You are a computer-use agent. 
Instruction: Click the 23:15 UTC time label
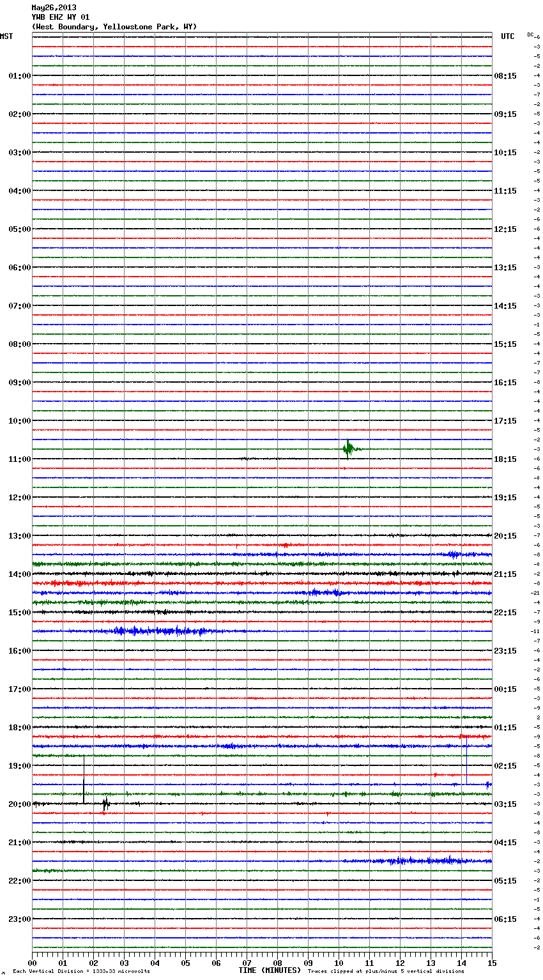505,650
